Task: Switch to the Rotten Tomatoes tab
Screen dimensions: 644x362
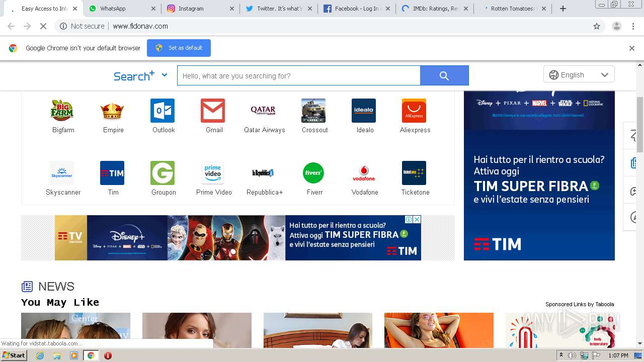Action: click(x=513, y=9)
